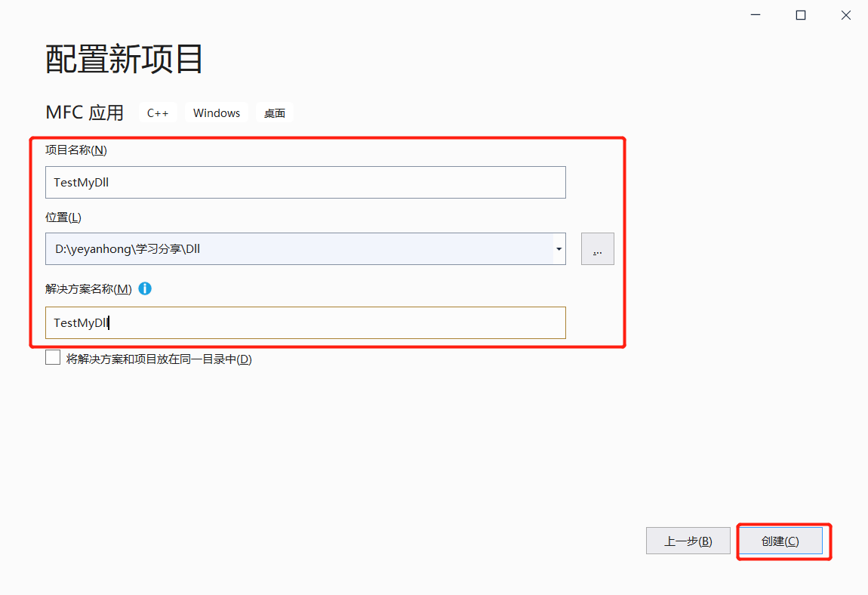The width and height of the screenshot is (868, 595).
Task: Open the info tooltip beside 解决方案名称
Action: pos(145,288)
